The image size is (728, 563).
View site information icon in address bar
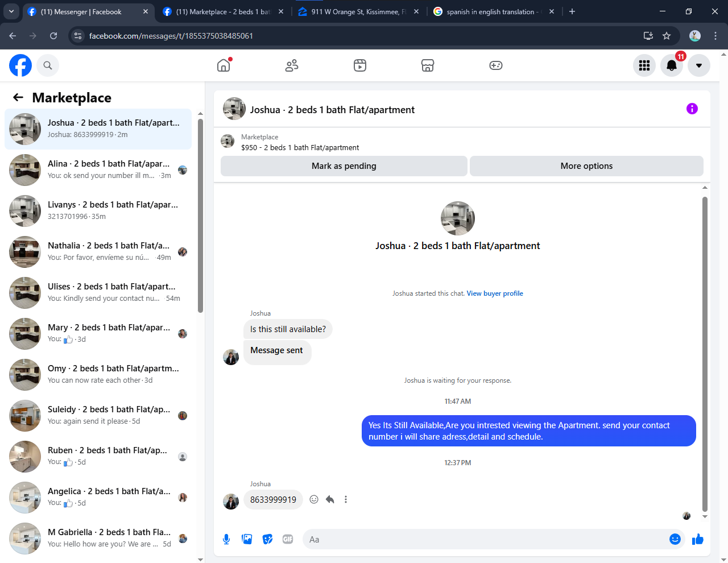click(78, 36)
